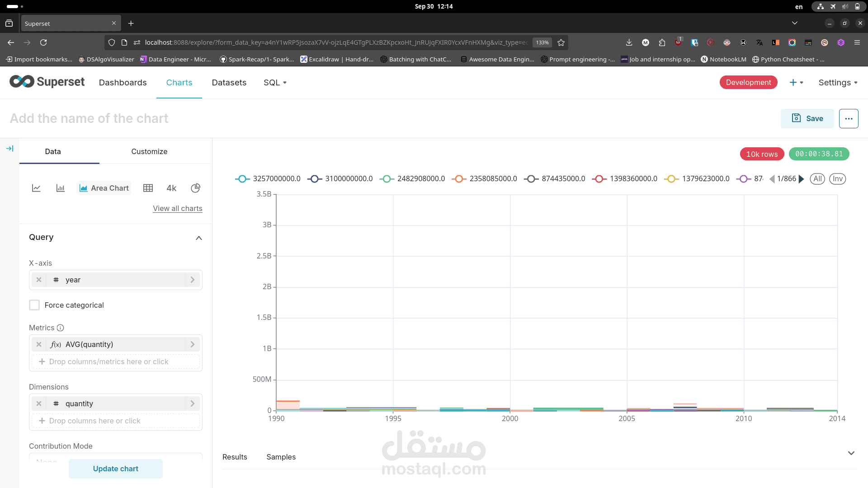Select the line chart type icon

36,188
